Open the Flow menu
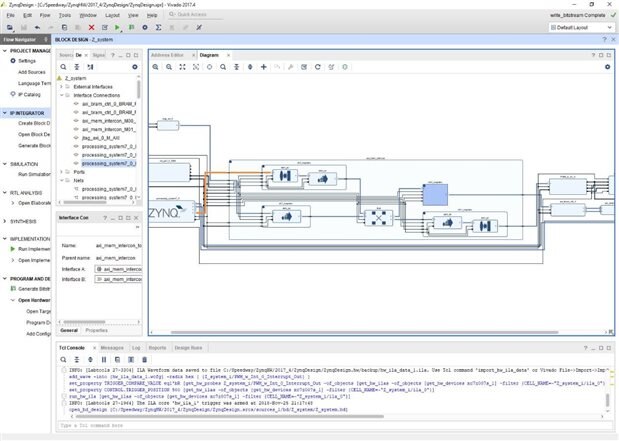This screenshot has width=619, height=441. click(x=44, y=16)
